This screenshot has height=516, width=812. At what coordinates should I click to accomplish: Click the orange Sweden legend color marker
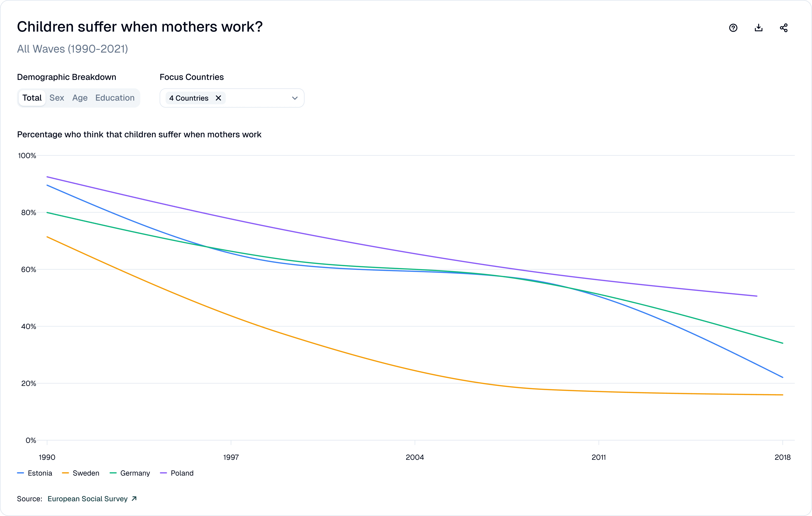[x=65, y=473]
